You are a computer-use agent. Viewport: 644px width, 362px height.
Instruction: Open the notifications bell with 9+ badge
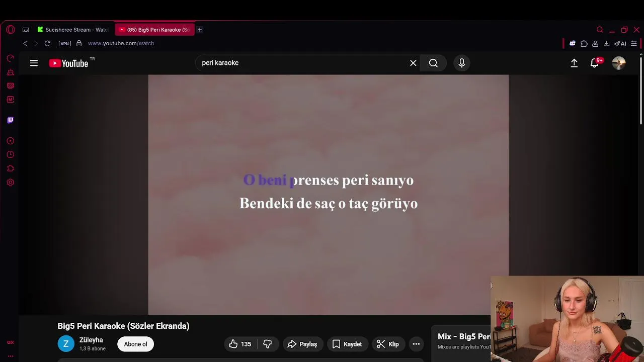[x=595, y=63]
